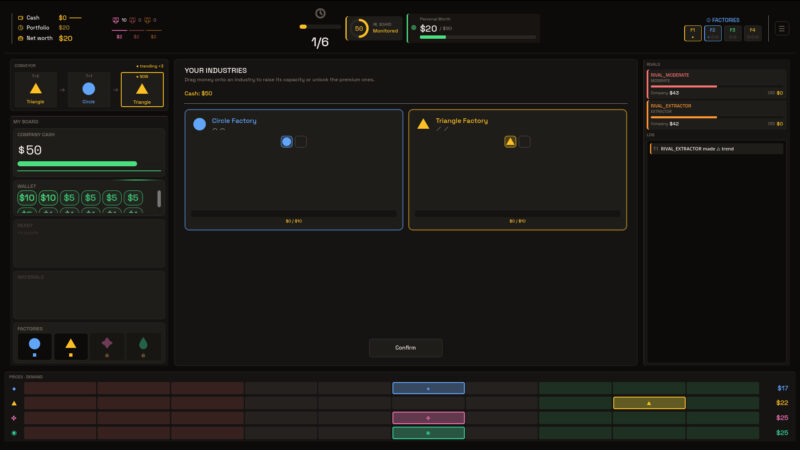Image resolution: width=800 pixels, height=450 pixels.
Task: Select the triangle factory icon in Factories panel
Action: [71, 346]
